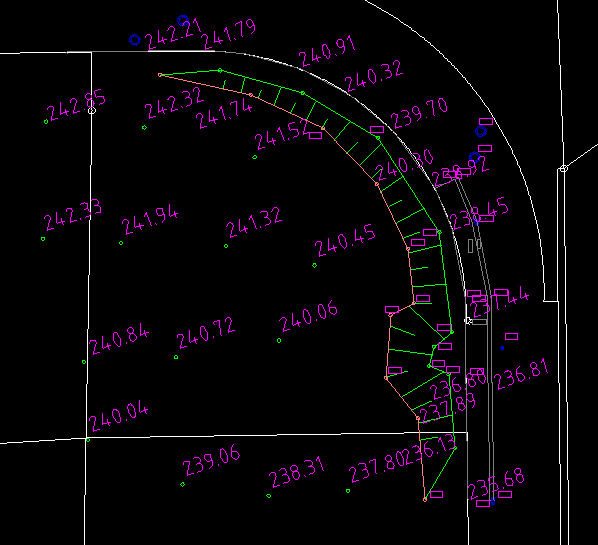Click green point marker below 241.52 label
The image size is (598, 545).
tap(255, 157)
